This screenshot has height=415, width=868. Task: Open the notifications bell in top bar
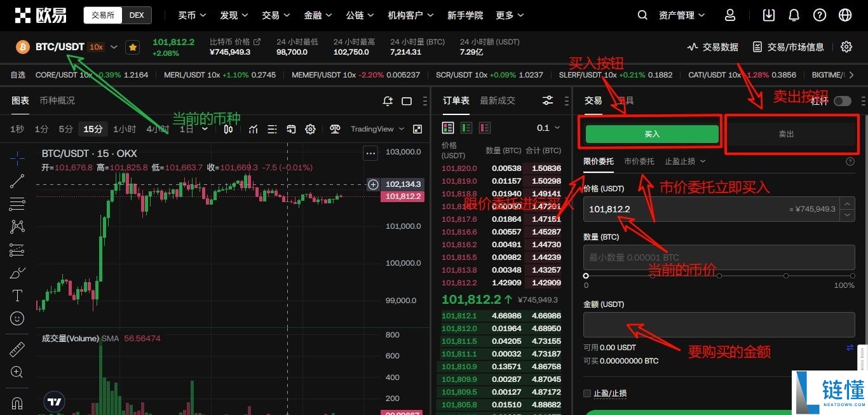[794, 15]
